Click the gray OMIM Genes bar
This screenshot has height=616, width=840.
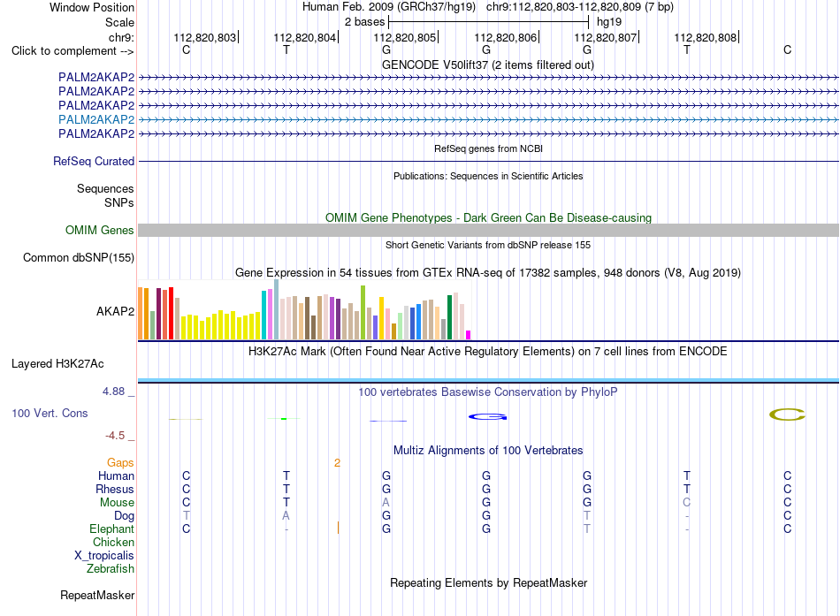click(x=488, y=231)
